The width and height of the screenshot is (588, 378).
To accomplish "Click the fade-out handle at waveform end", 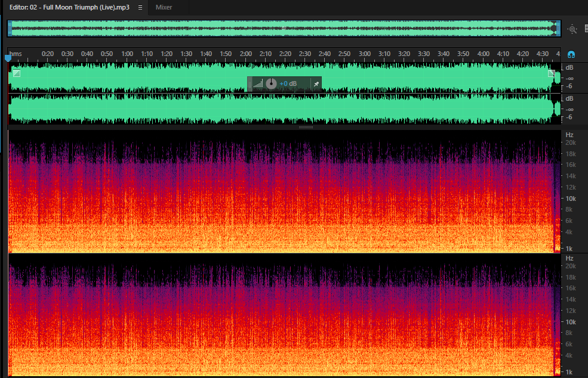I will 552,73.
